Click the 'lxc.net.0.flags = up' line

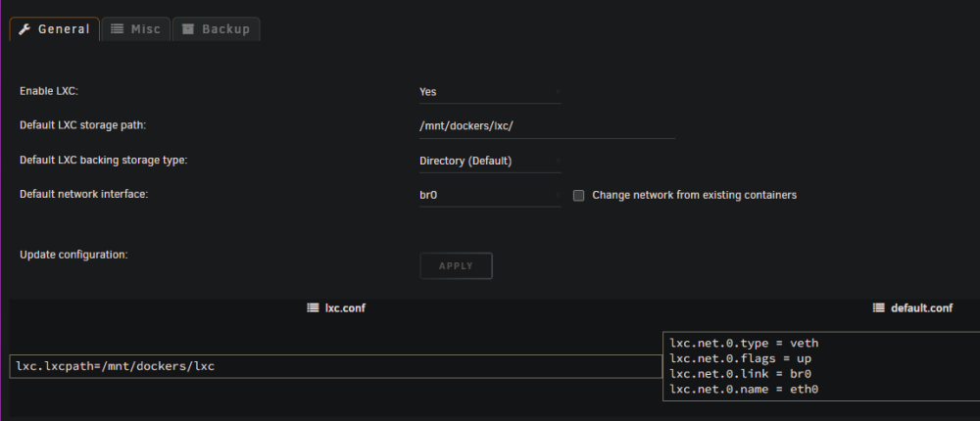pyautogui.click(x=740, y=358)
